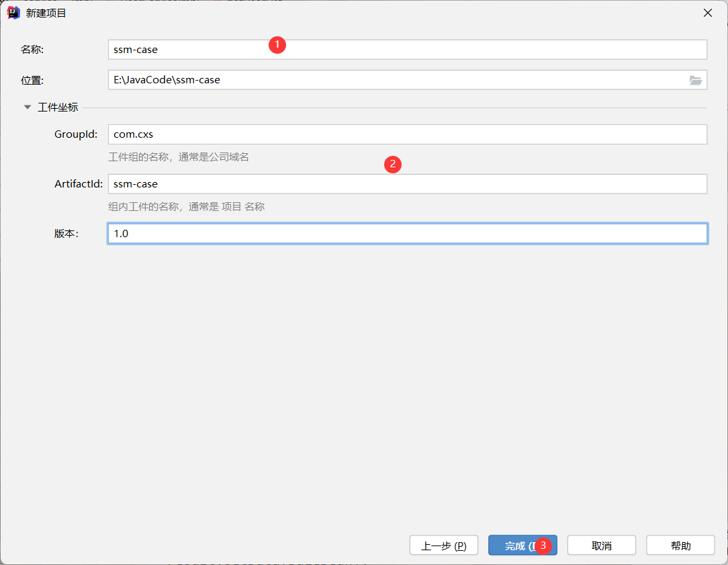
Task: Click the 名称 label
Action: 32,50
